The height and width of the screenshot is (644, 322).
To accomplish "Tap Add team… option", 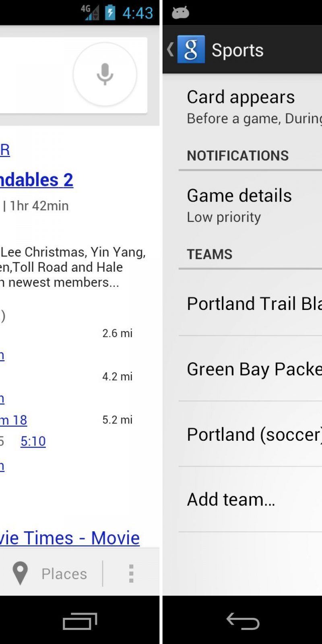I will tap(231, 500).
